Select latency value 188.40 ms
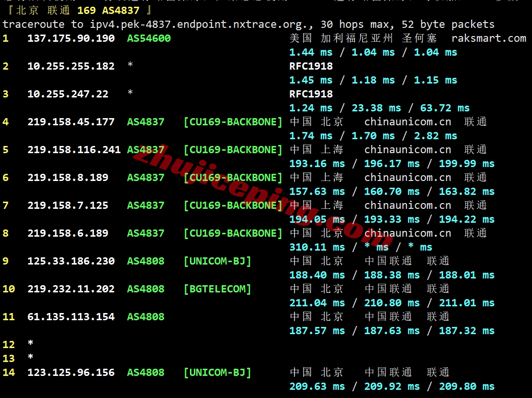532x398 pixels. tap(317, 275)
